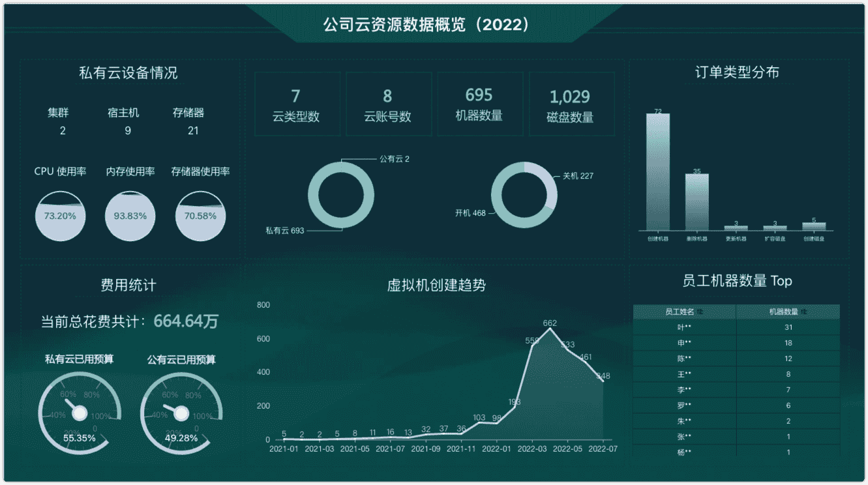Click the 私有云已用预算 55.35% dial gauge
The width and height of the screenshot is (868, 485).
80,413
